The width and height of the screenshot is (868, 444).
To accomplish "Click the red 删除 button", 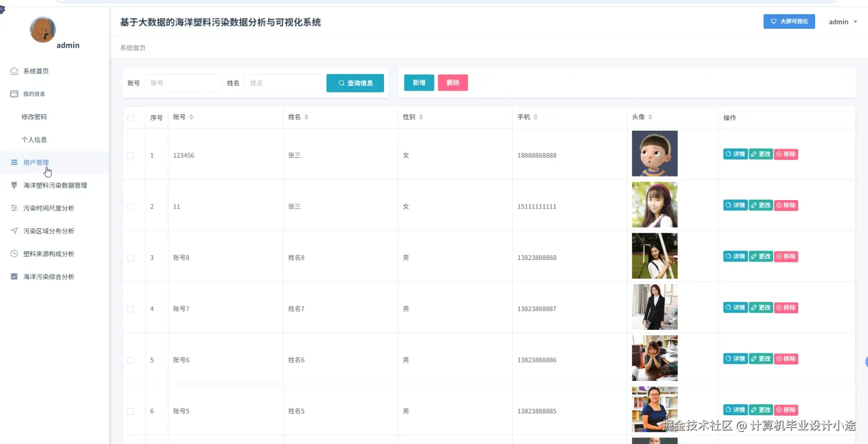I will tap(453, 83).
